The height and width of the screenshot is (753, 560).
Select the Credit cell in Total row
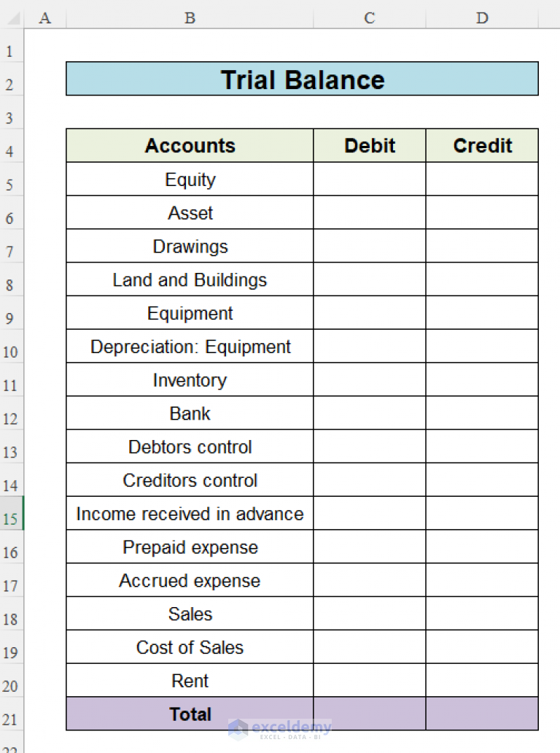(482, 714)
